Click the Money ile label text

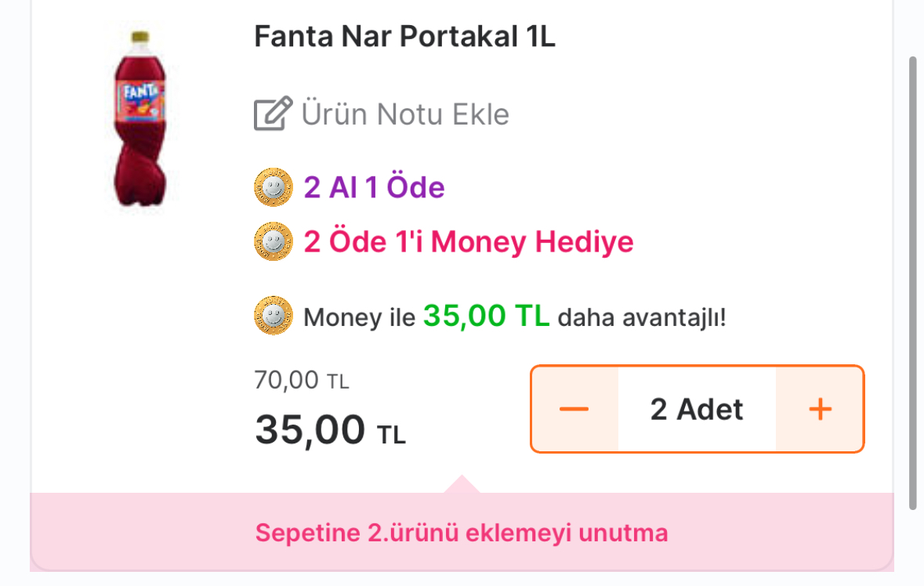point(359,318)
